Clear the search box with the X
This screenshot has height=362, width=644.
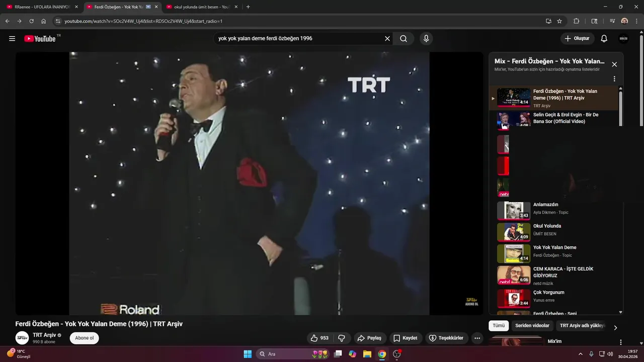click(387, 39)
